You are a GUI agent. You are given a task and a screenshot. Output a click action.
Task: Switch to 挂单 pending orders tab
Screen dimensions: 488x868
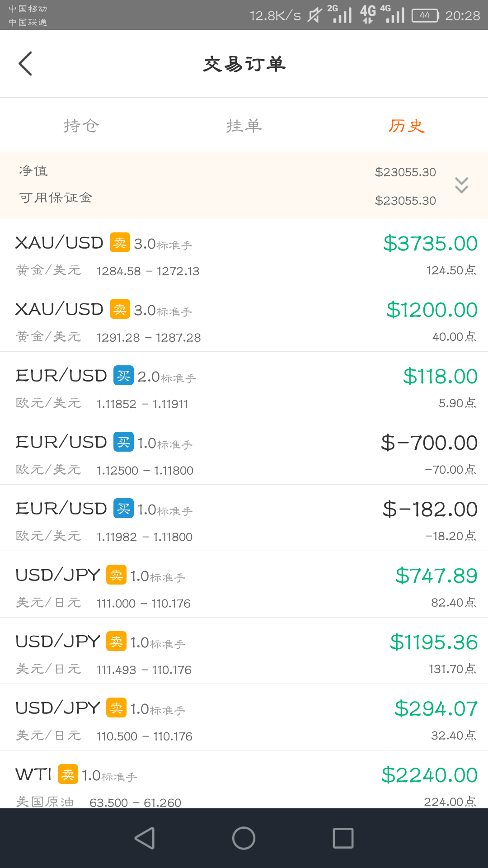tap(244, 126)
